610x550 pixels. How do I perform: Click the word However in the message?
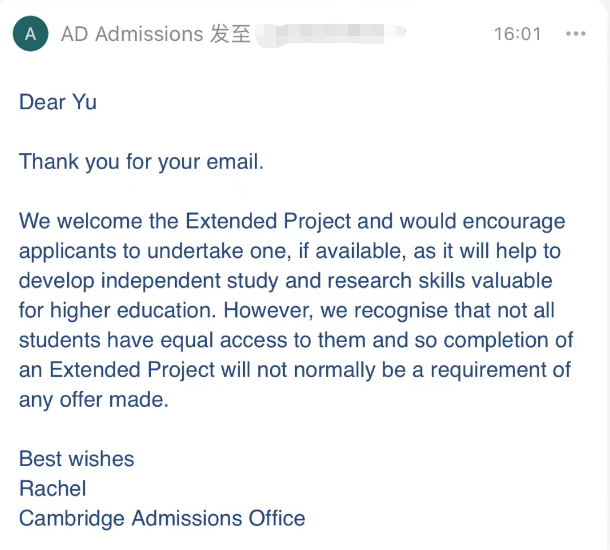pyautogui.click(x=268, y=310)
